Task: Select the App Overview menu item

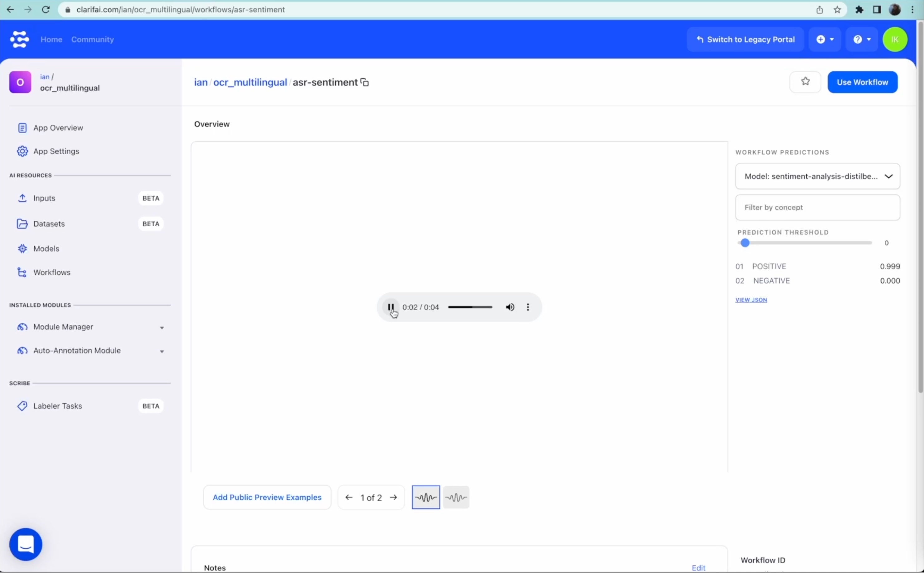Action: coord(58,128)
